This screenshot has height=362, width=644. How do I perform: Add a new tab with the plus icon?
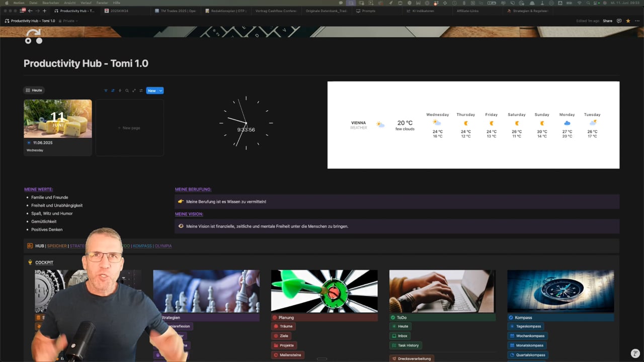44,11
